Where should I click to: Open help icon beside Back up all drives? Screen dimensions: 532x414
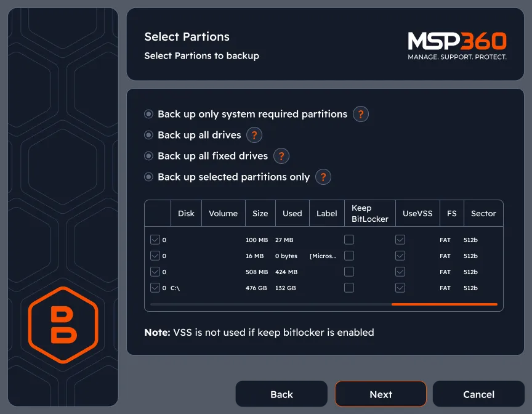(x=254, y=135)
